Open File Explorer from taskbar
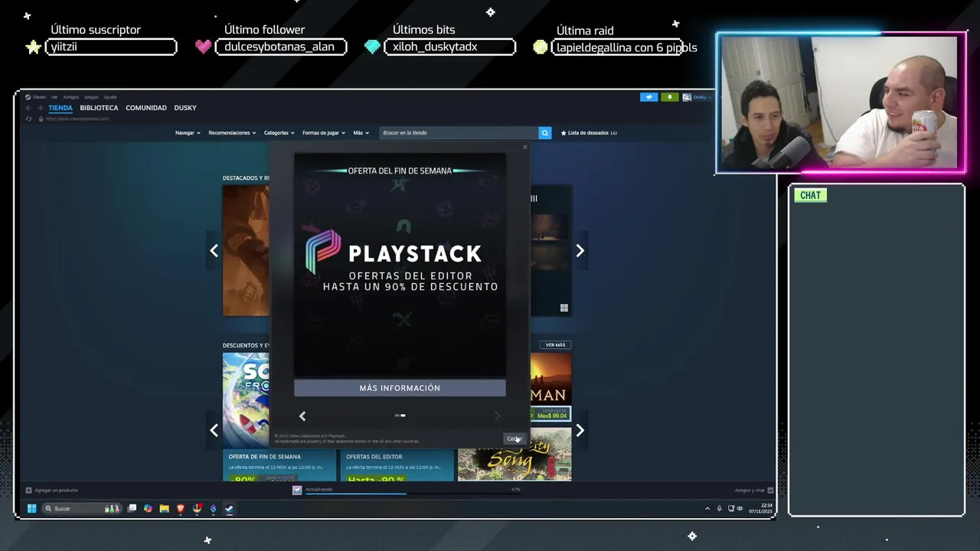This screenshot has height=551, width=980. point(164,508)
